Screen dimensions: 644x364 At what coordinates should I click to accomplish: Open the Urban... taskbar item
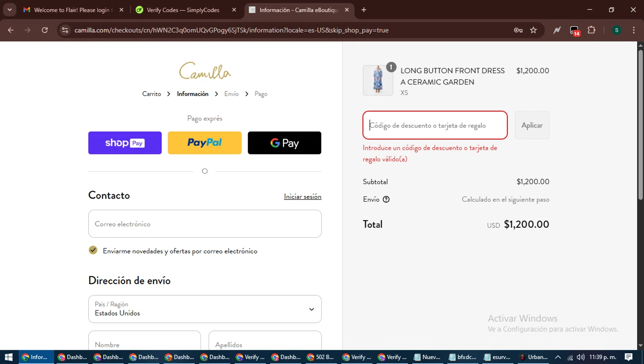534,357
